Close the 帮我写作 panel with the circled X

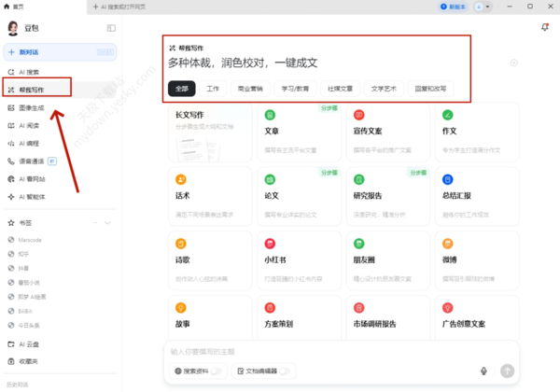point(514,63)
